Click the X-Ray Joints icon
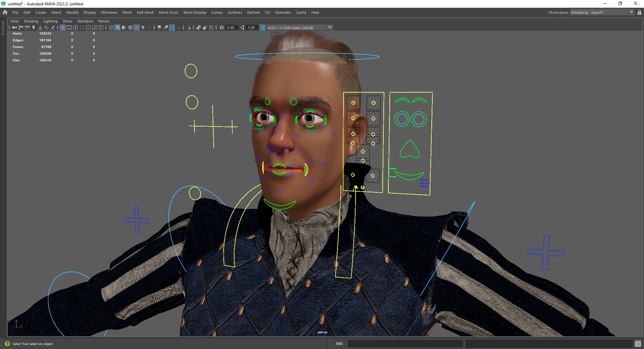This screenshot has width=644, height=349. click(211, 28)
